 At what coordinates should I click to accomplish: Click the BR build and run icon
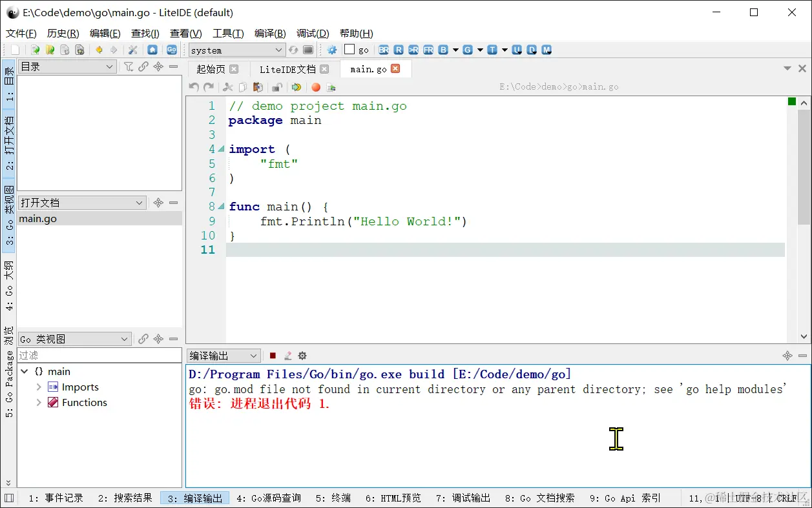click(x=384, y=50)
